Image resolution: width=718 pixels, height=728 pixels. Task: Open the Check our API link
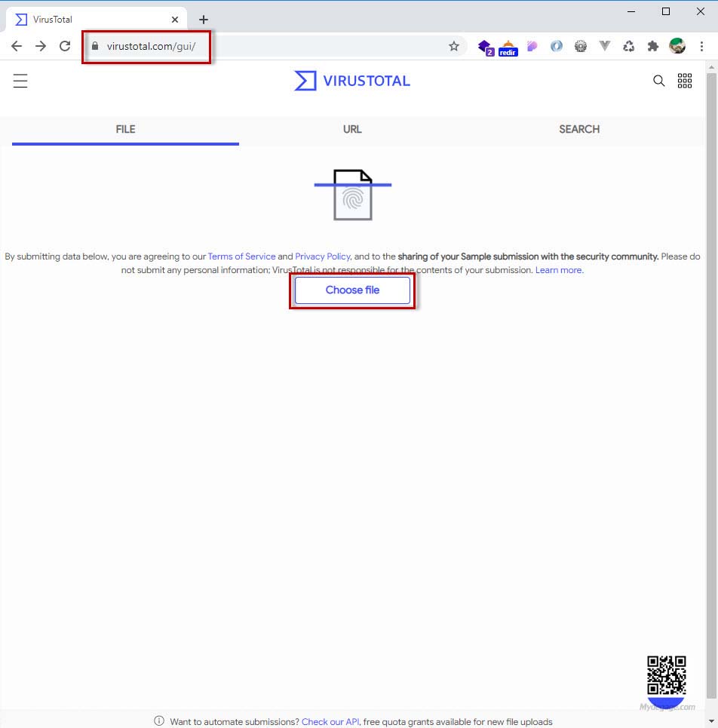[330, 721]
